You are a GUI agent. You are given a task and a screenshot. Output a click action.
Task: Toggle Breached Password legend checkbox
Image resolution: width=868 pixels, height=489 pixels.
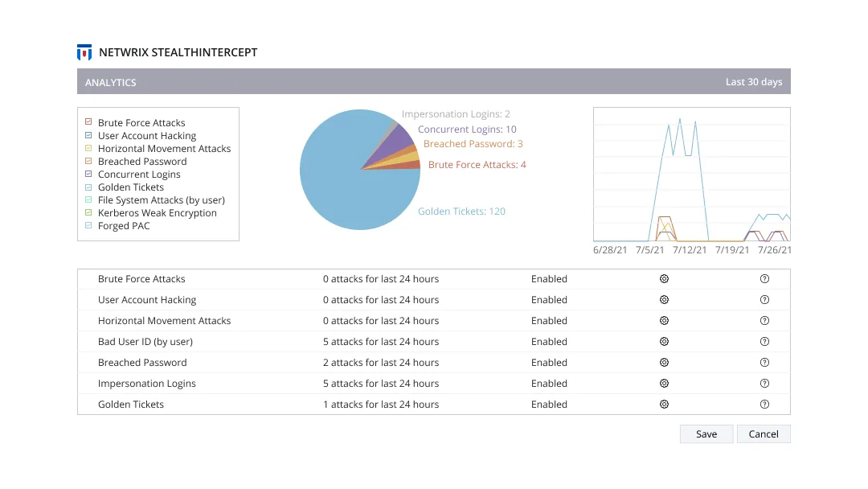88,161
